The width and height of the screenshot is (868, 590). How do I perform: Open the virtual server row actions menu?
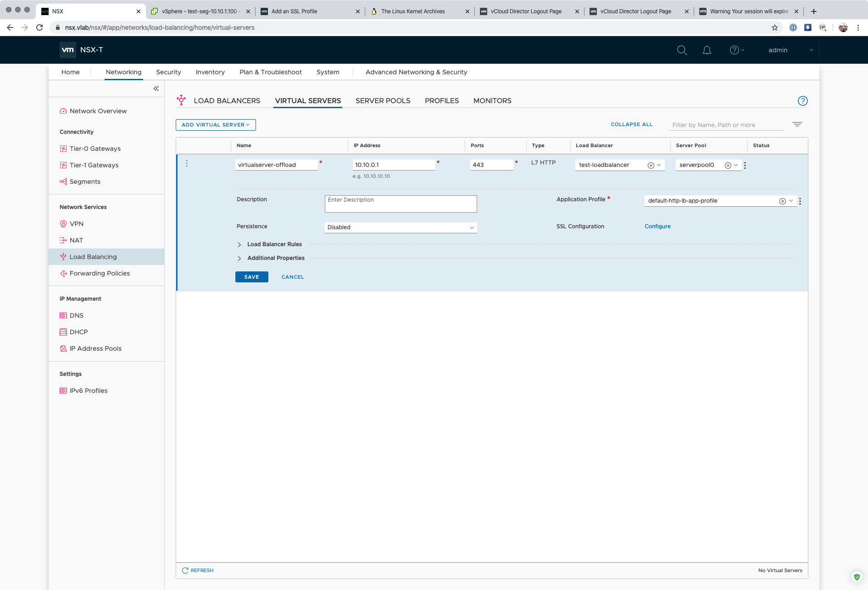click(187, 164)
